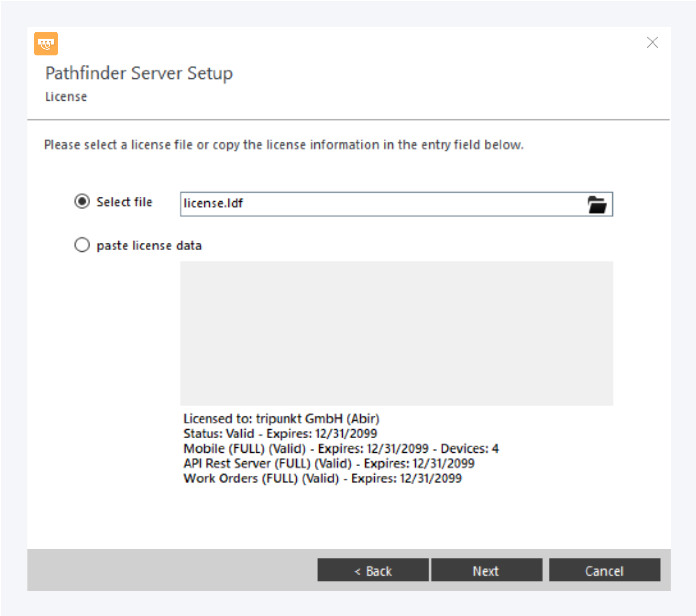Viewport: 696px width, 616px height.
Task: Enable the 'paste license data' radio option
Action: point(82,245)
